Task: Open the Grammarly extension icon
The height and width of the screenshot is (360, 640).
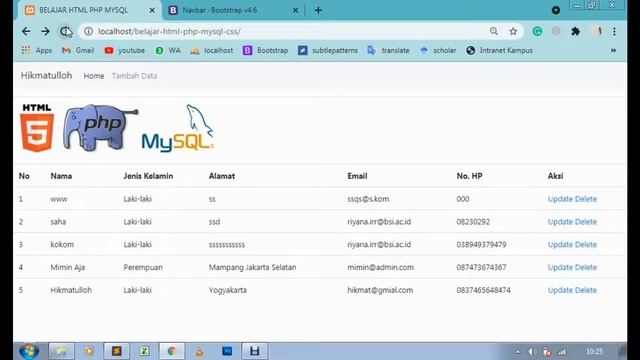Action: click(537, 31)
